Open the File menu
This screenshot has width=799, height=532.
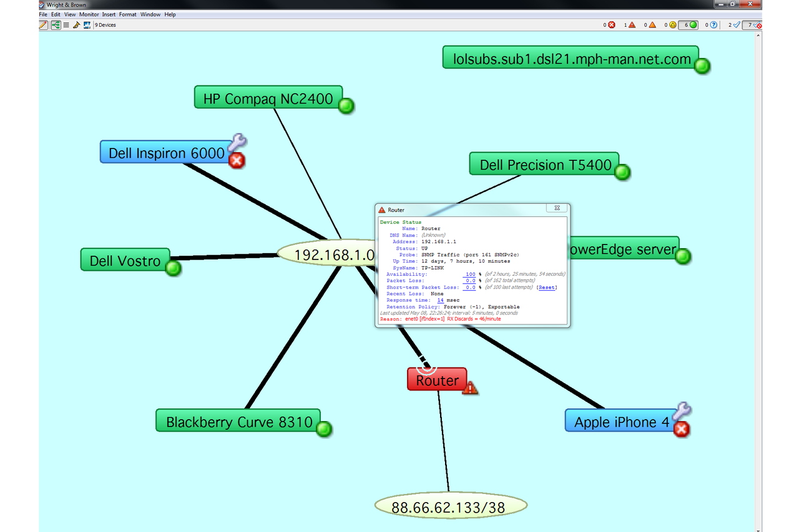coord(43,14)
